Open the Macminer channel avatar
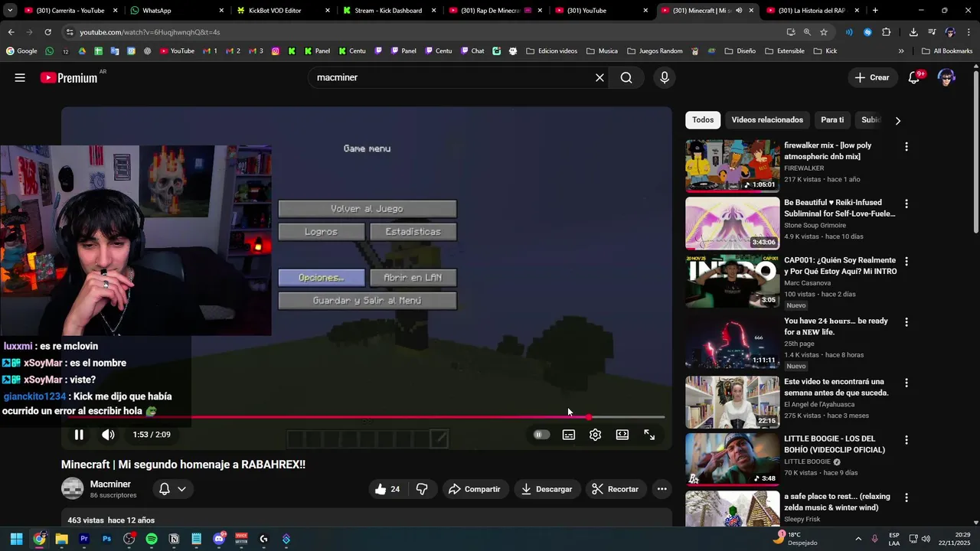 click(73, 489)
